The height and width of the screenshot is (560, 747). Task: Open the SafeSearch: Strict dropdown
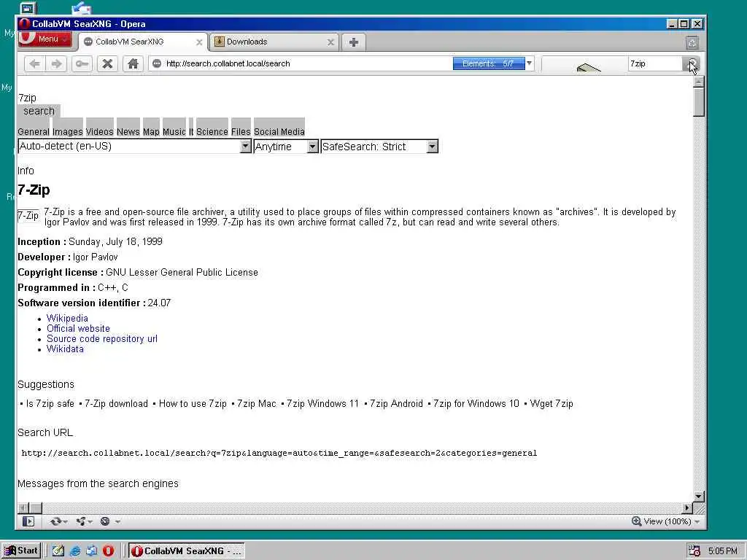379,146
